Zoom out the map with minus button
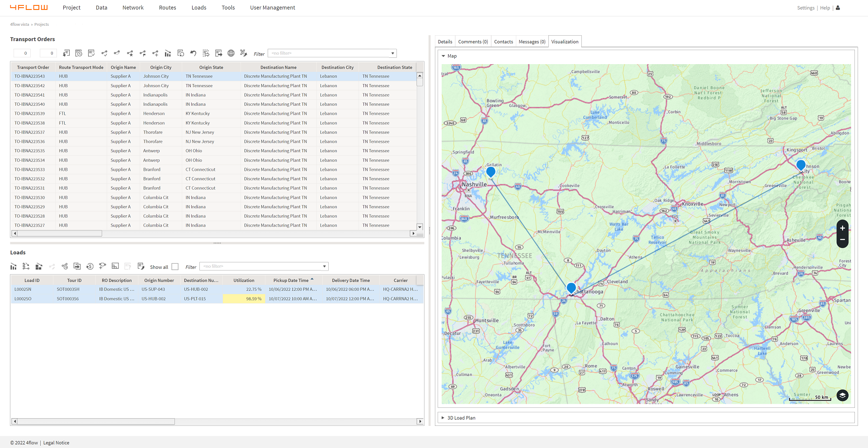The height and width of the screenshot is (448, 868). [842, 240]
